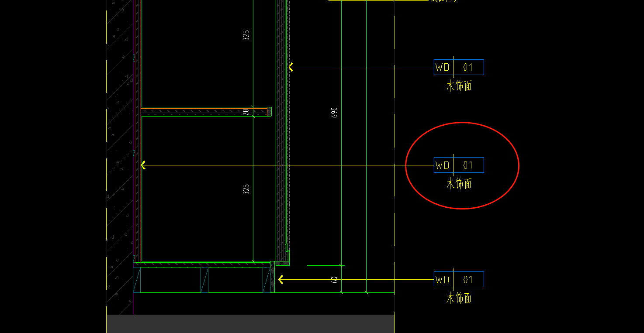The width and height of the screenshot is (644, 333).
Task: Click the 木饰面 label under the topmost tag
Action: tap(459, 86)
